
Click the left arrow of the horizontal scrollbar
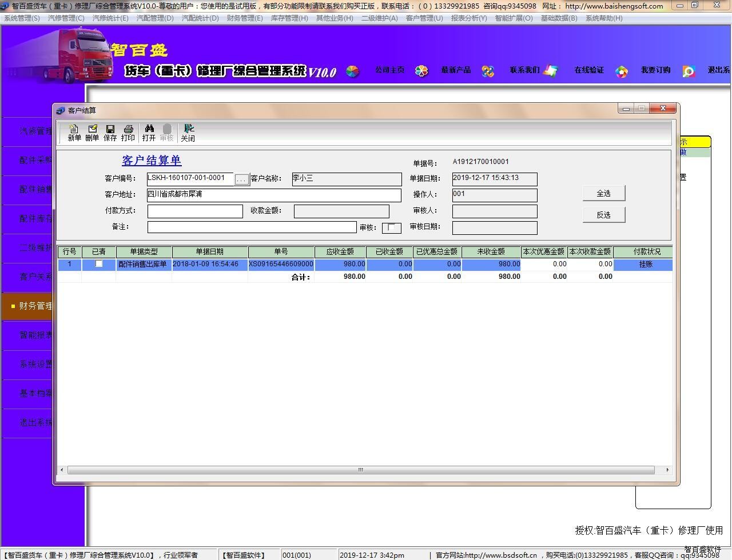point(62,470)
